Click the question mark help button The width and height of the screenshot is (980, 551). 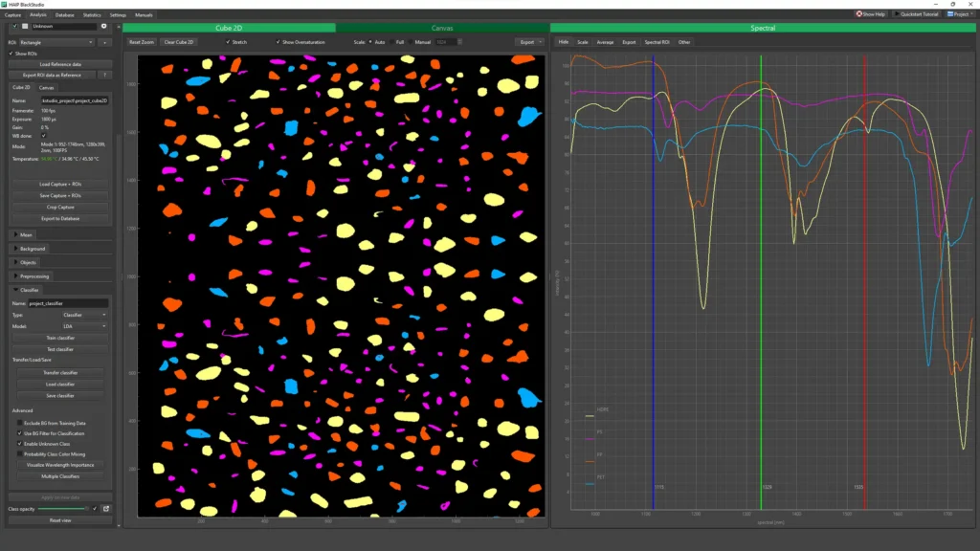(x=105, y=75)
